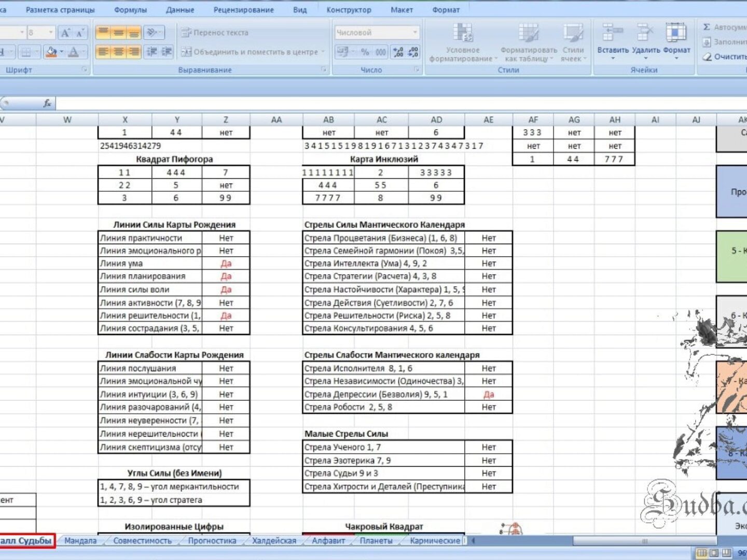Open the Формулы ribbon tab
This screenshot has height=560, width=747.
(x=130, y=10)
